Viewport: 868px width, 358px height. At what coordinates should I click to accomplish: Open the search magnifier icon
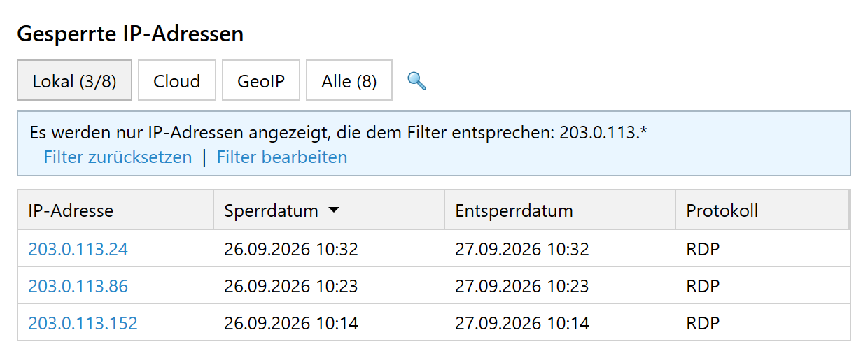(416, 81)
